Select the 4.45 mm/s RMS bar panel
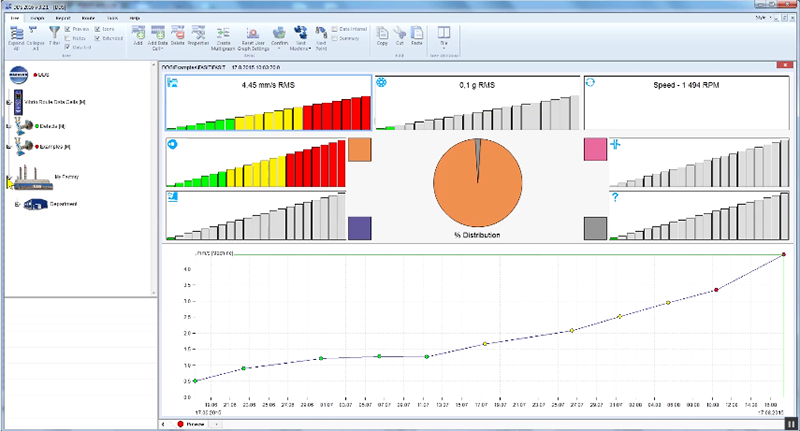Image resolution: width=800 pixels, height=431 pixels. point(268,103)
